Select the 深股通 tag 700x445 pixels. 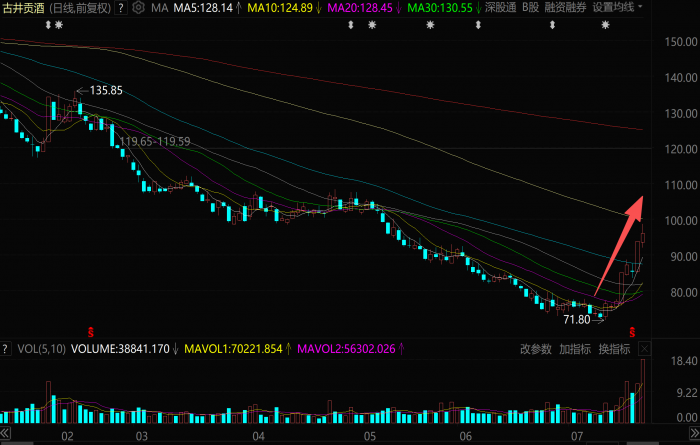[x=500, y=7]
